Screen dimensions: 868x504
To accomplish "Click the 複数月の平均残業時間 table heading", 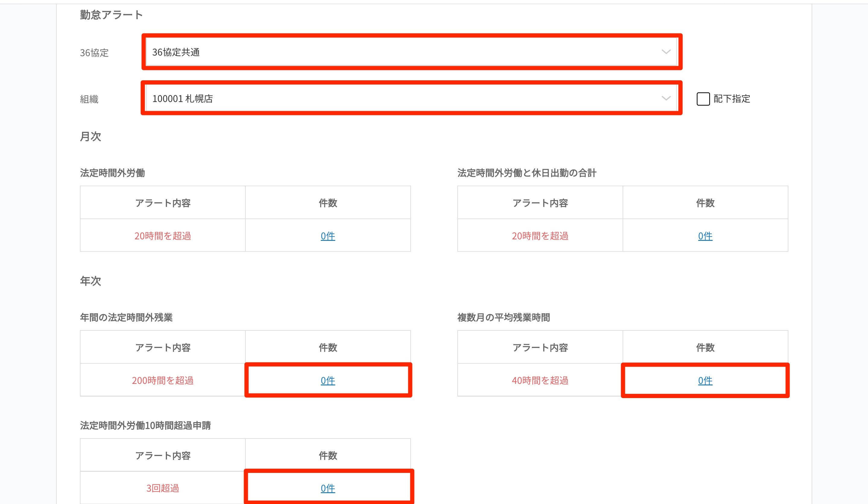I will [503, 317].
